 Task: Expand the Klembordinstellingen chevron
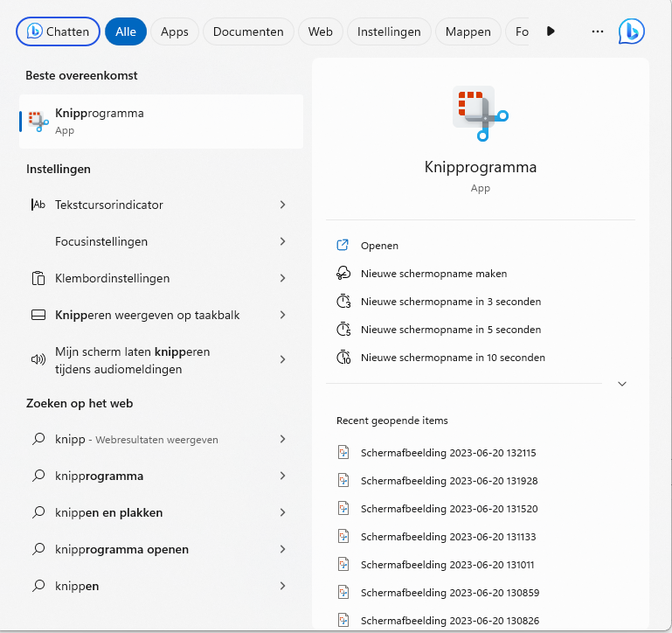point(282,278)
